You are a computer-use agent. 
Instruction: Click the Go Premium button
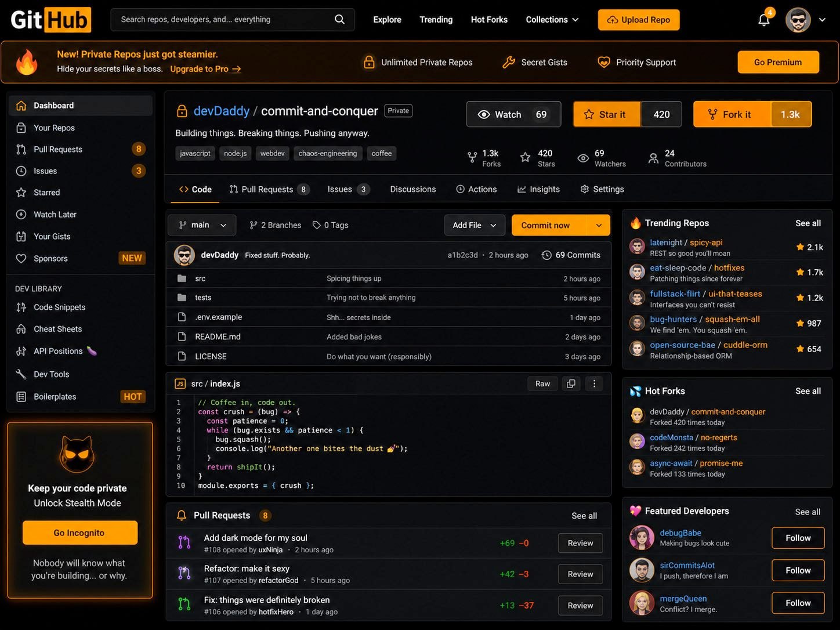(778, 62)
